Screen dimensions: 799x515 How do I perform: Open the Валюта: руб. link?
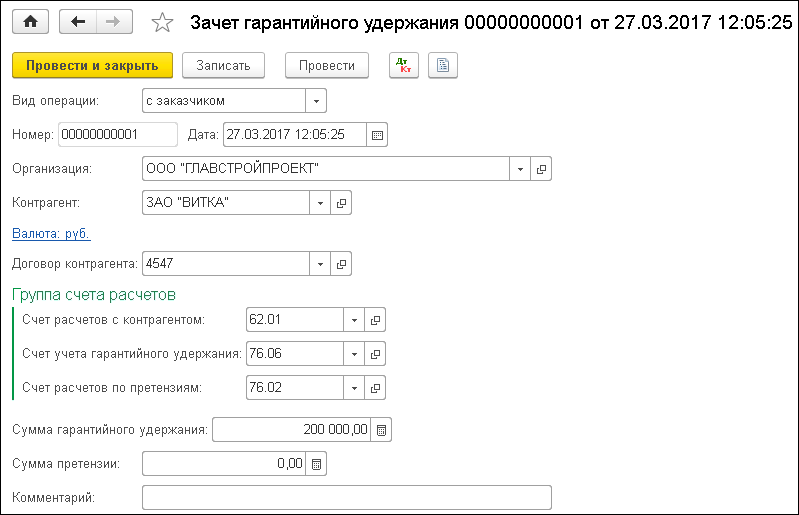(x=51, y=234)
